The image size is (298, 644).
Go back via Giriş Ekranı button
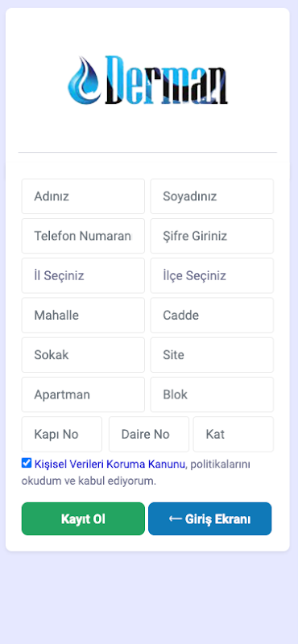point(209,518)
